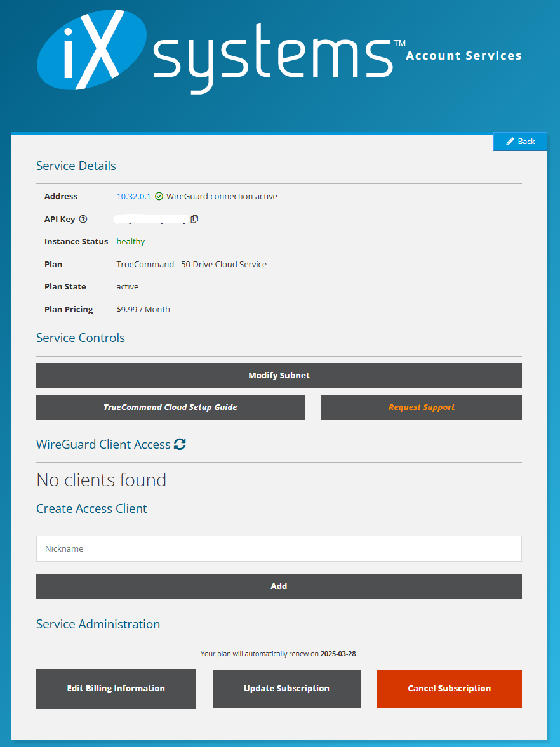Click the Back button
This screenshot has width=560, height=747.
click(x=520, y=141)
